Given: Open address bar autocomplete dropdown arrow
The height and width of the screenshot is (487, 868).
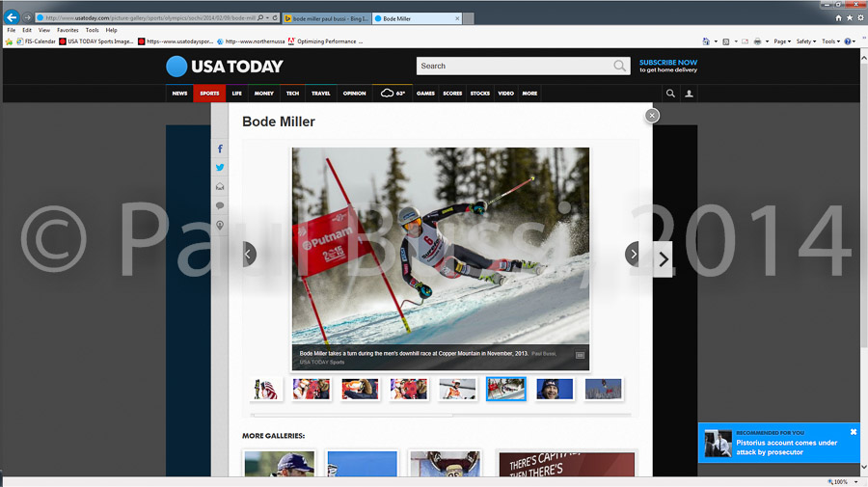Looking at the screenshot, I should (268, 17).
